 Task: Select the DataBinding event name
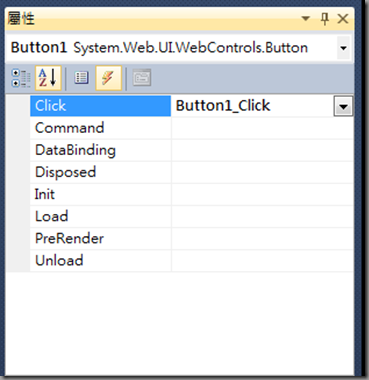coord(75,150)
